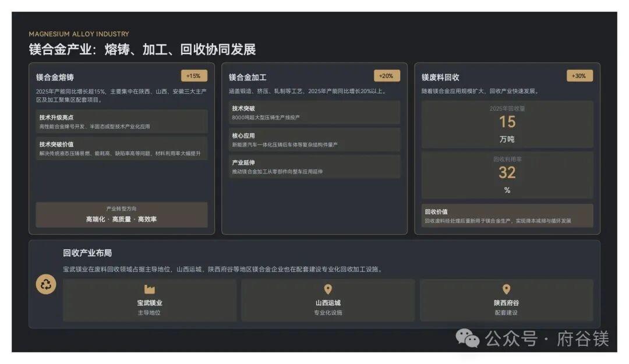This screenshot has width=629, height=364.
Task: Click the MAGNESIUM ALLOY INDUSTRY header label
Action: [79, 34]
